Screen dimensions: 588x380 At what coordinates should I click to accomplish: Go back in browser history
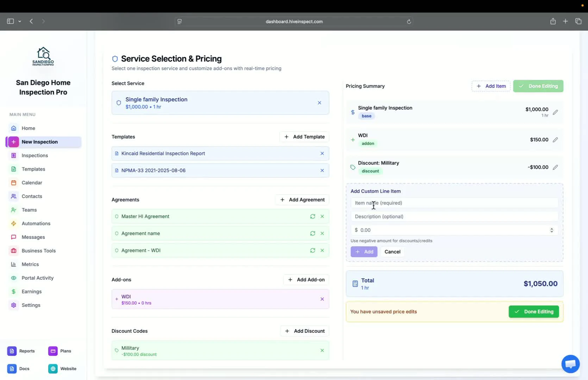31,21
